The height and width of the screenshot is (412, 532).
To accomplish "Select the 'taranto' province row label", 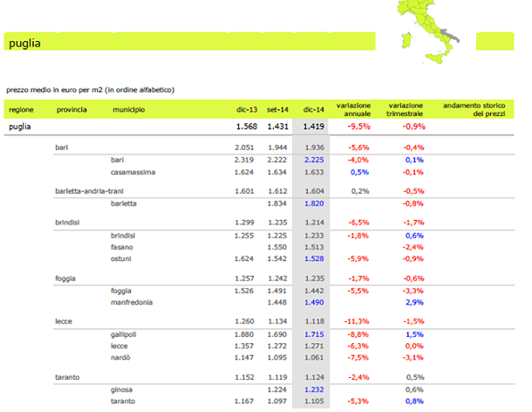I will [x=67, y=377].
